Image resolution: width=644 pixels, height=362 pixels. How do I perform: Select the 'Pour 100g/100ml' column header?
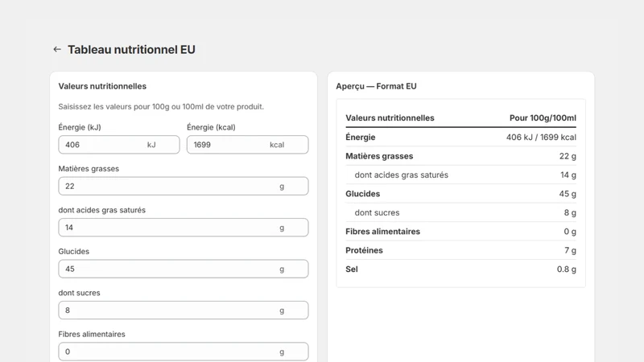pos(543,117)
